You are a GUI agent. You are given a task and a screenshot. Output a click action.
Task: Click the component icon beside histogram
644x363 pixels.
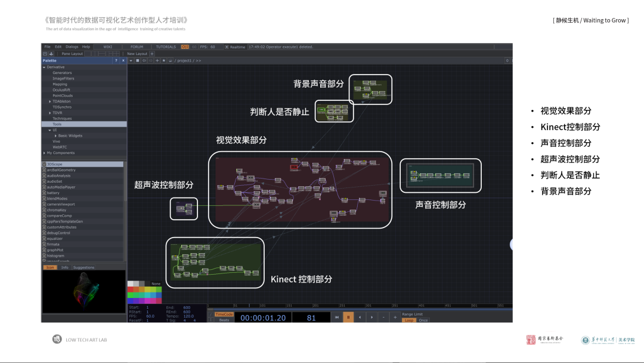point(44,256)
